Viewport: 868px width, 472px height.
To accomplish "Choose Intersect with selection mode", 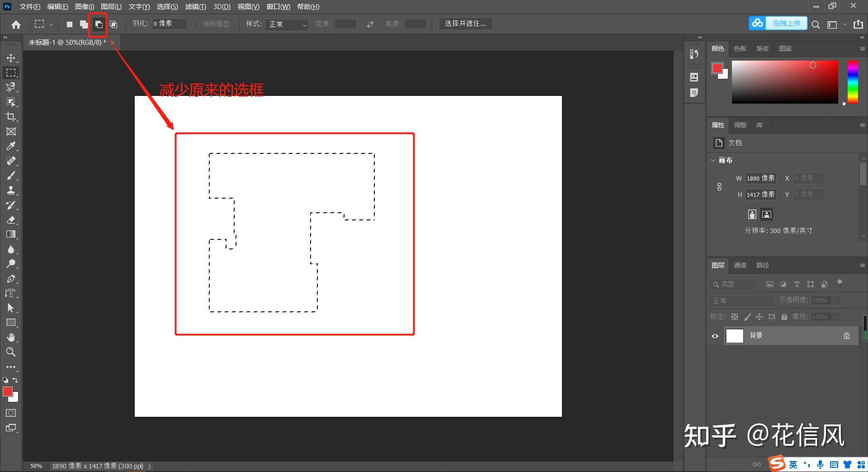I will tap(113, 24).
